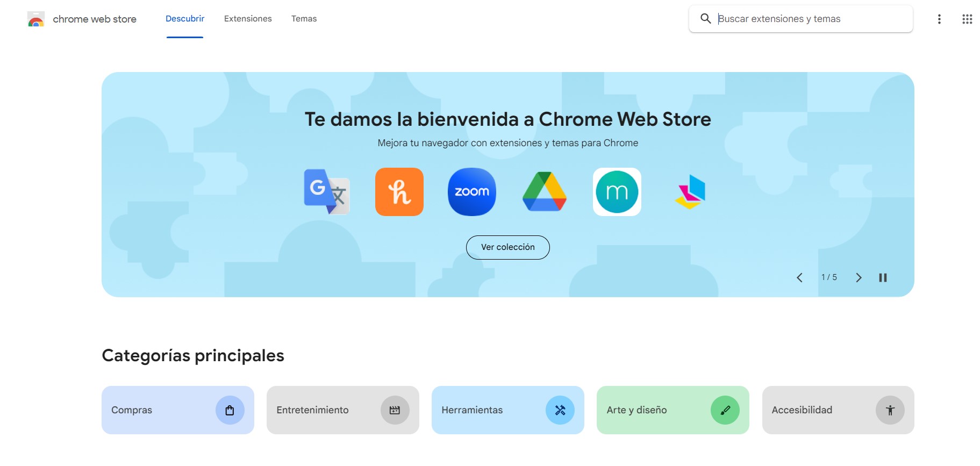The image size is (980, 466).
Task: Click the Chrome Web Store logo icon
Action: 36,19
